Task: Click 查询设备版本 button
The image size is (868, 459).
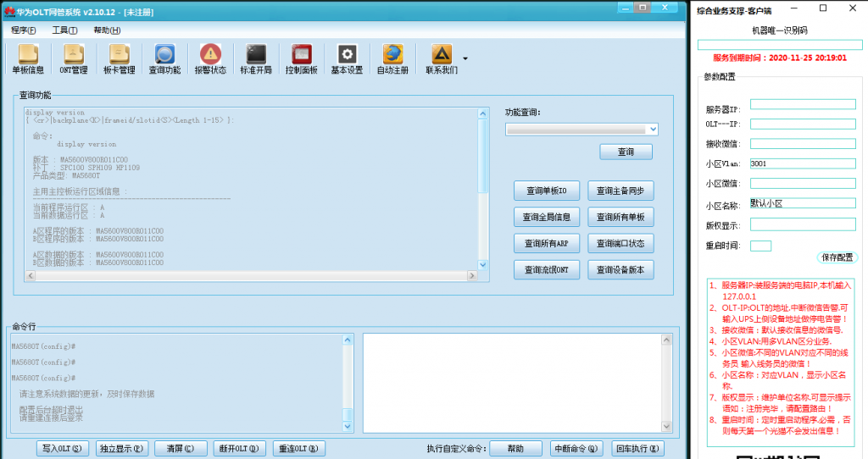Action: click(620, 270)
